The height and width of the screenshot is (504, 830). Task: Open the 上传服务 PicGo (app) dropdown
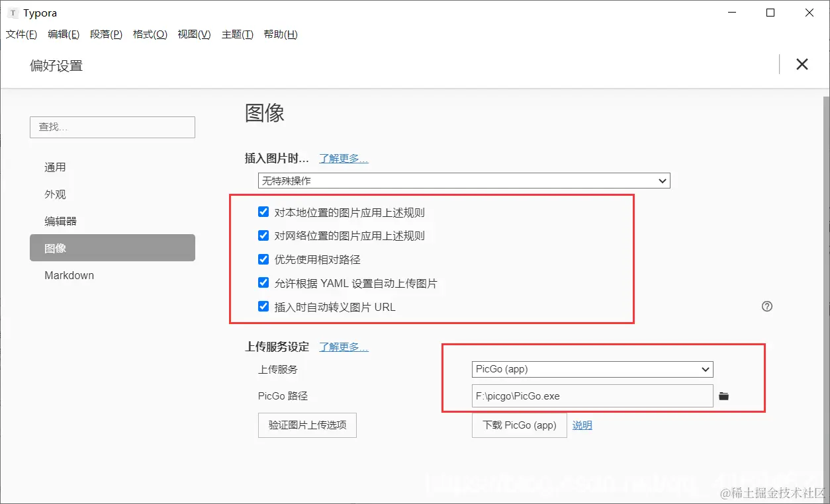592,369
